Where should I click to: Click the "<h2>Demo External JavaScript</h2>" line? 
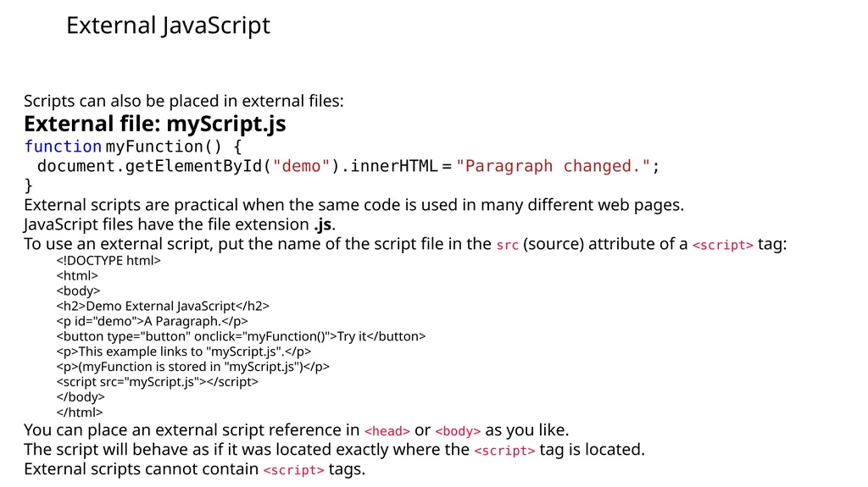[x=163, y=306]
